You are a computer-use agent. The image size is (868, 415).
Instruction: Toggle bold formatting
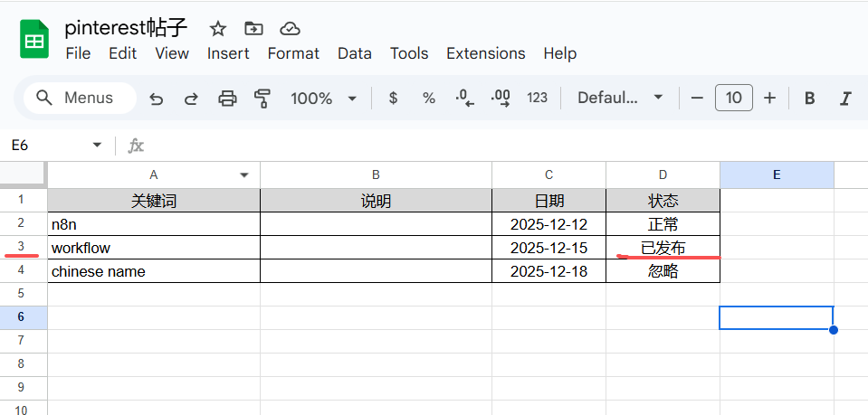point(810,99)
